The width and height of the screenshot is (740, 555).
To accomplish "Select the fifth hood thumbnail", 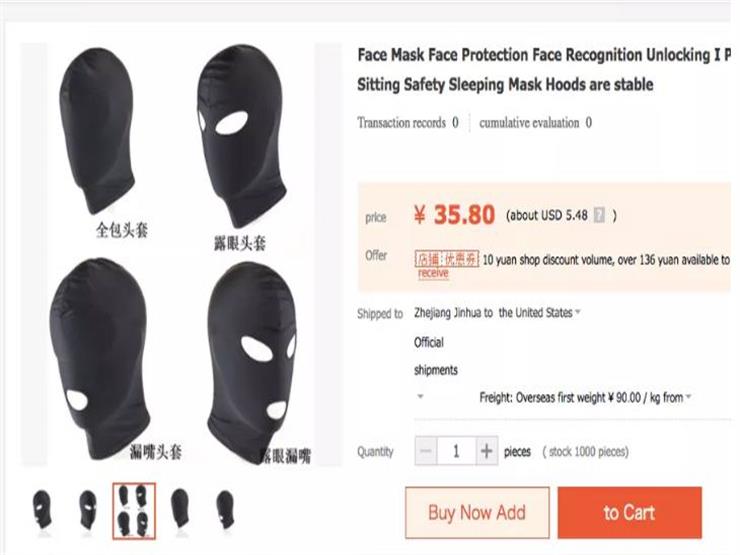I will (225, 508).
